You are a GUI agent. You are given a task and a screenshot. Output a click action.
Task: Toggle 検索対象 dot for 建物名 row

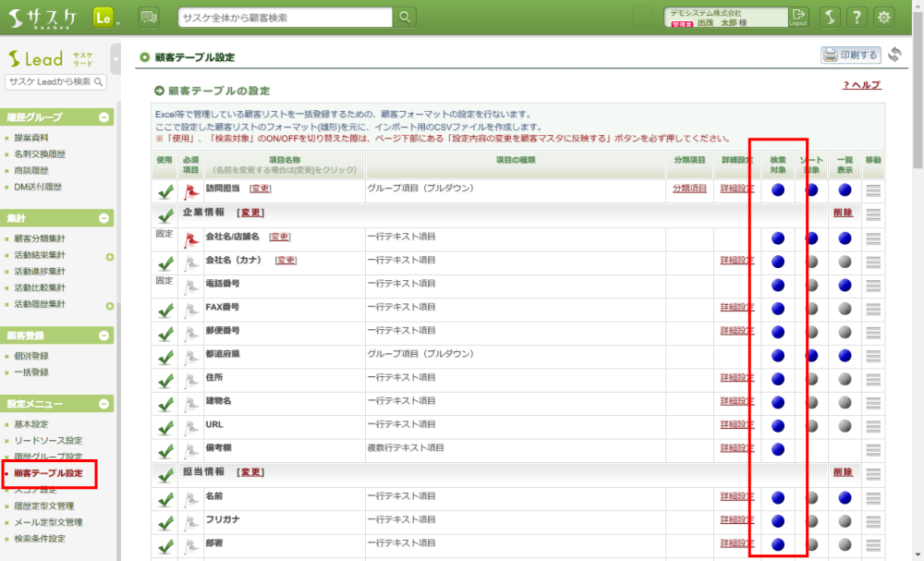(777, 402)
